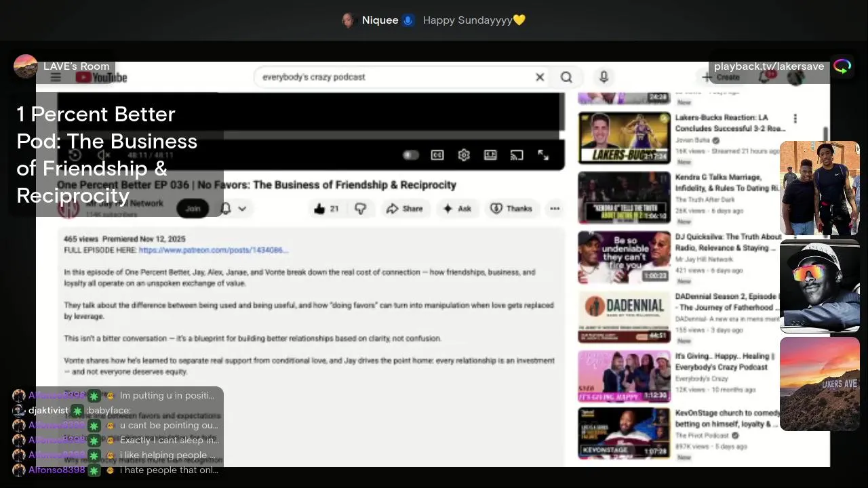Viewport: 868px width, 488px height.
Task: Open YouTube hamburger guide menu
Action: pos(56,77)
